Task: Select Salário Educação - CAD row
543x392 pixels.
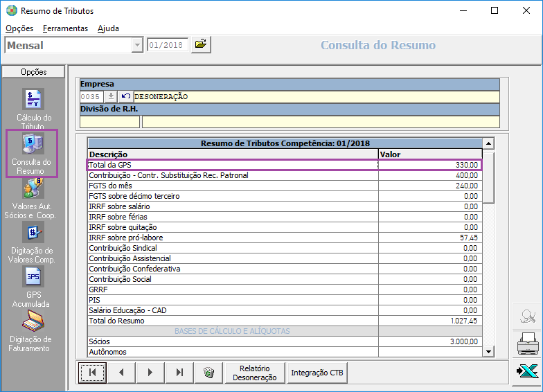Action: (x=285, y=310)
